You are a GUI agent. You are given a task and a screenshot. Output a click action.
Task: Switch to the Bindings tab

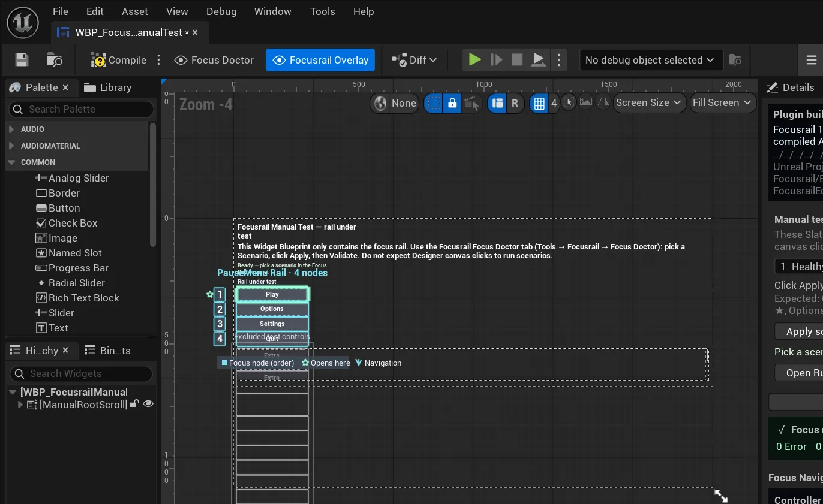(x=108, y=351)
